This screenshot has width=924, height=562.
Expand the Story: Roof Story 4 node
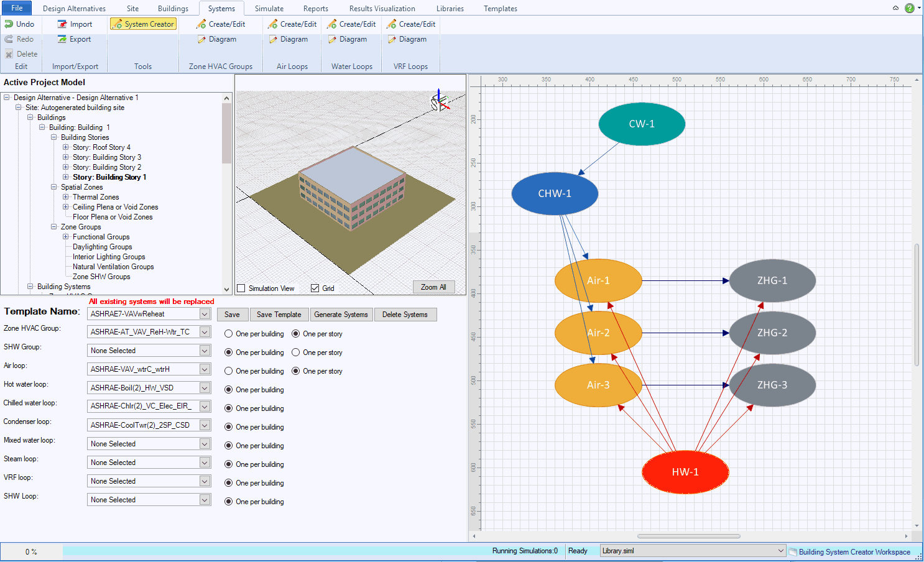66,147
